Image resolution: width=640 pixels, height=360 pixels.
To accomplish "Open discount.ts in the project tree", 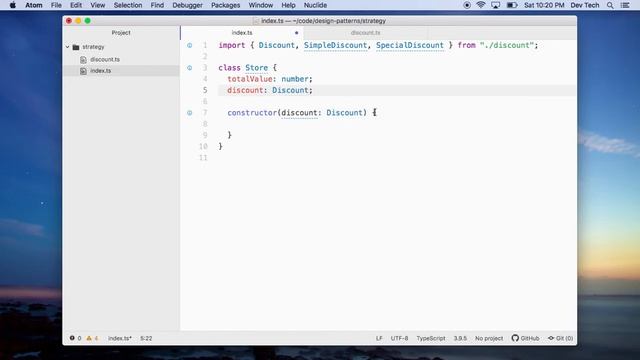I will [105, 60].
